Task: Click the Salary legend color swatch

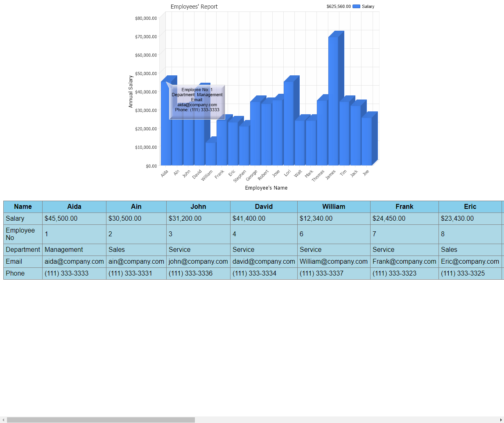Action: pyautogui.click(x=356, y=7)
